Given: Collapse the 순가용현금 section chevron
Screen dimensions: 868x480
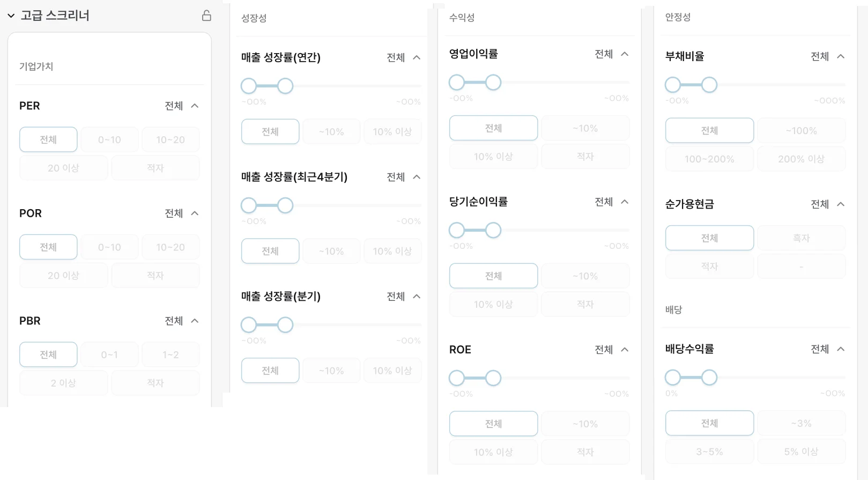Looking at the screenshot, I should pyautogui.click(x=841, y=204).
